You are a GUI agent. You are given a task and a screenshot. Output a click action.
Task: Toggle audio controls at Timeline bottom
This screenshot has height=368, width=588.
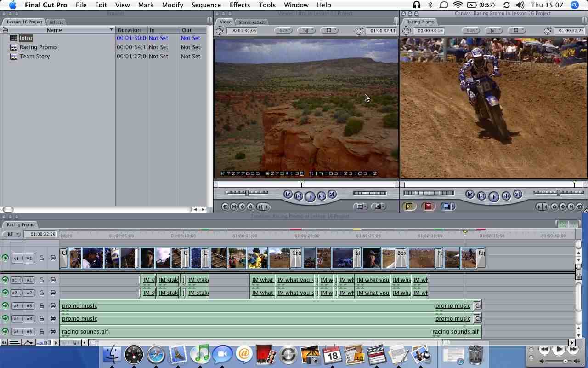tap(4, 342)
